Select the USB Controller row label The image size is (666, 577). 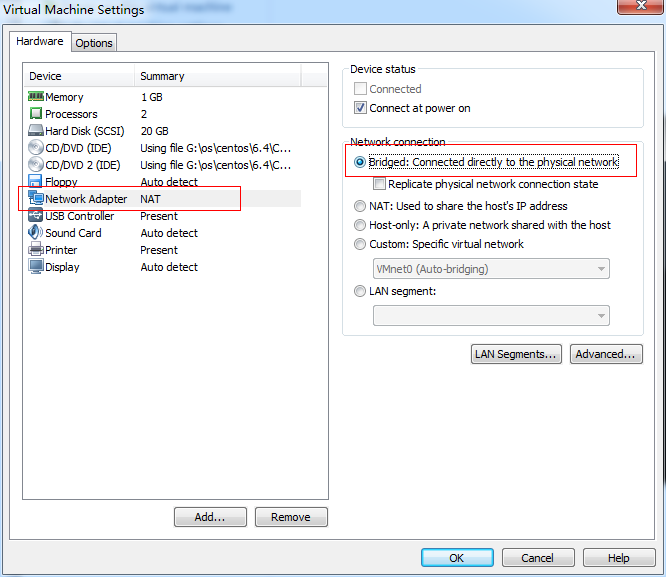pyautogui.click(x=79, y=216)
